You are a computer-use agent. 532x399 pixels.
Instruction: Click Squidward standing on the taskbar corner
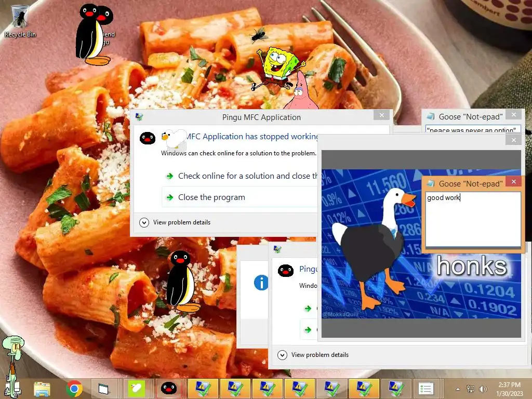12,366
